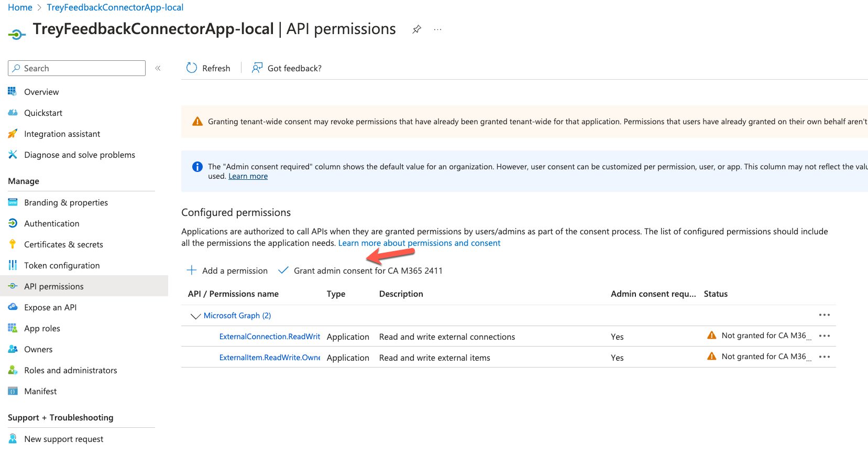
Task: Click API / Permissions name column header
Action: pos(233,294)
